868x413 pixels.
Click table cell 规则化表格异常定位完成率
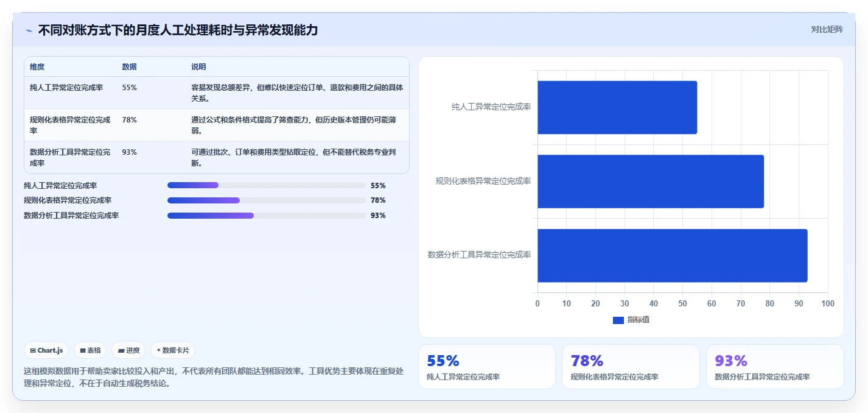coord(70,125)
